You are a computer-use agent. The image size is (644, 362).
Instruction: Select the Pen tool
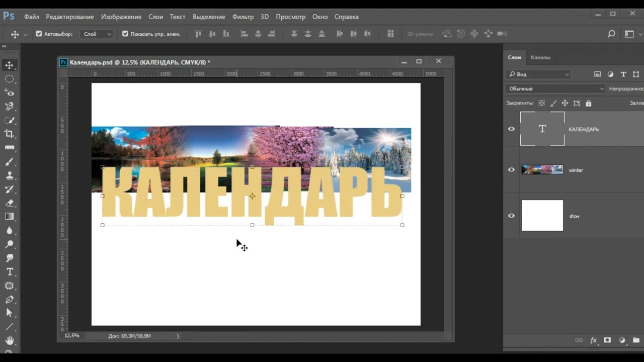pos(10,299)
